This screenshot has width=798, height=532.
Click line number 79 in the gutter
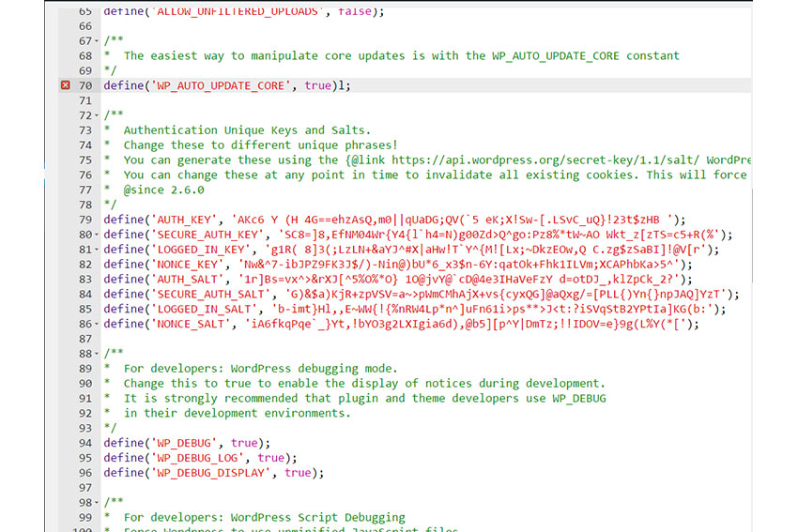84,220
